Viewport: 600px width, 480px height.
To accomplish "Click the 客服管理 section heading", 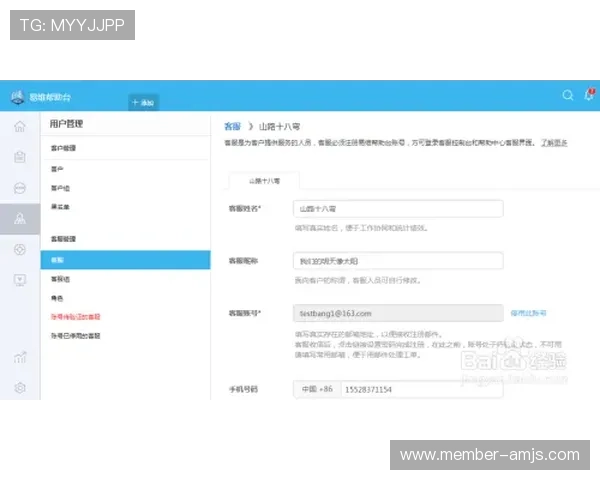I will coord(63,239).
